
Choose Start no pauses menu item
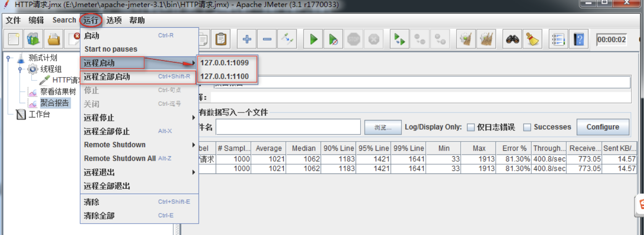point(139,49)
